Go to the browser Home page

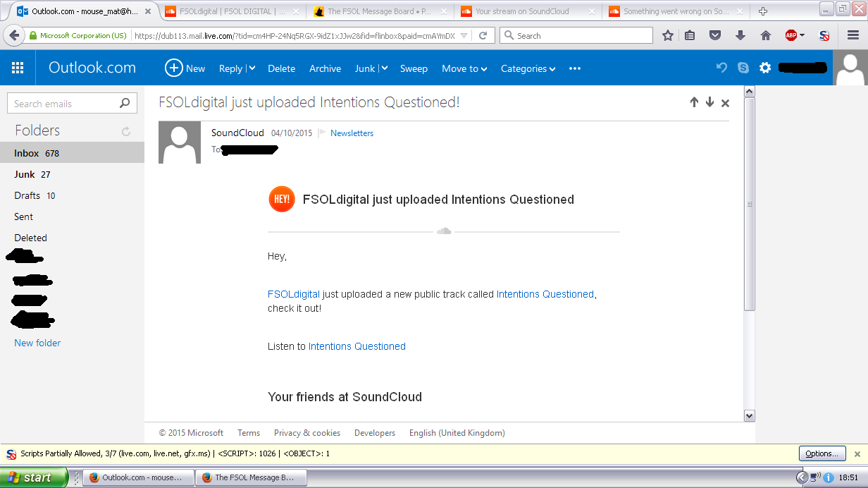(765, 35)
